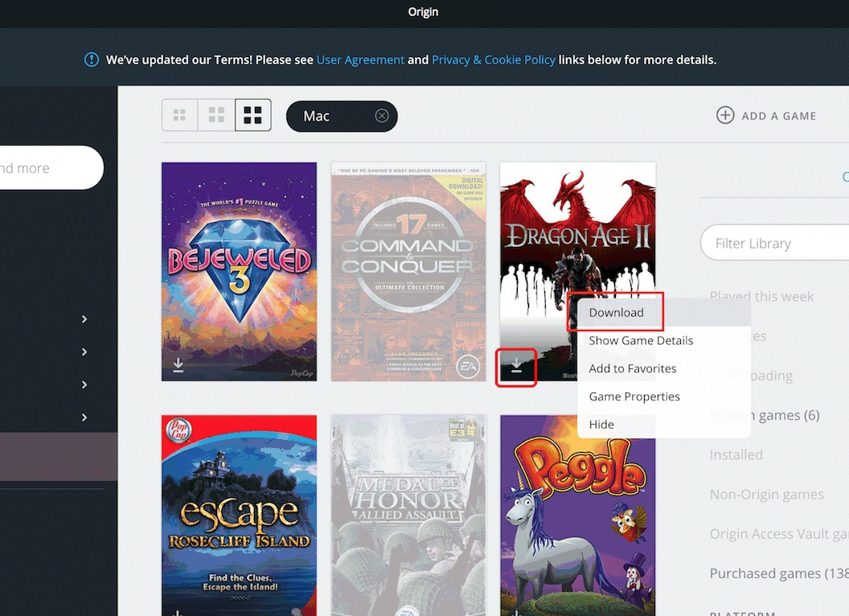Click the ADD A GAME button
Screen dimensions: 849x616
pyautogui.click(x=766, y=115)
